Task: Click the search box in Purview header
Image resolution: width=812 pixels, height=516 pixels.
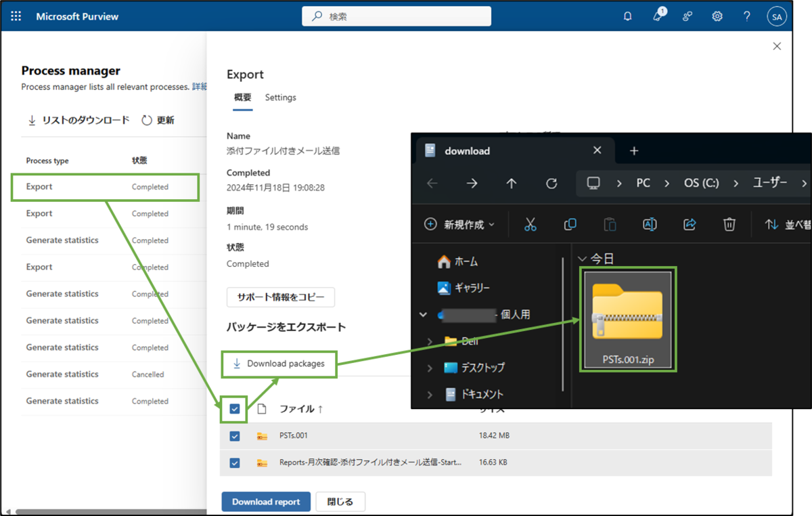Action: pyautogui.click(x=397, y=16)
